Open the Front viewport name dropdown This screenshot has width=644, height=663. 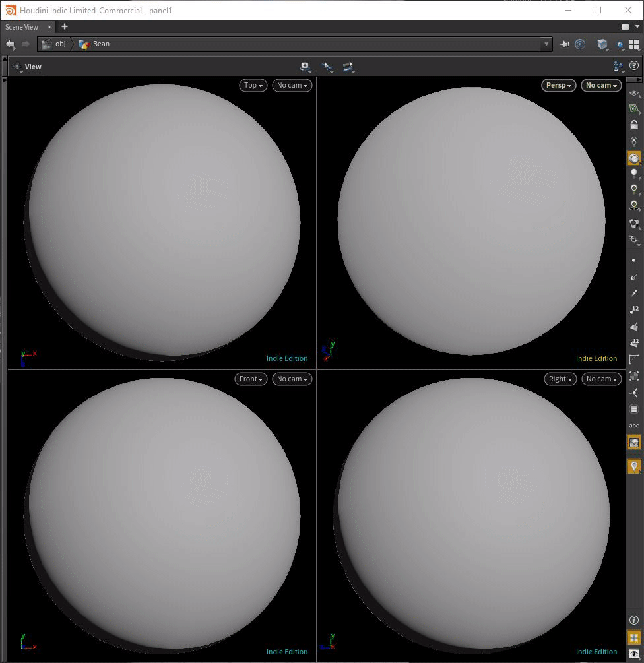251,379
